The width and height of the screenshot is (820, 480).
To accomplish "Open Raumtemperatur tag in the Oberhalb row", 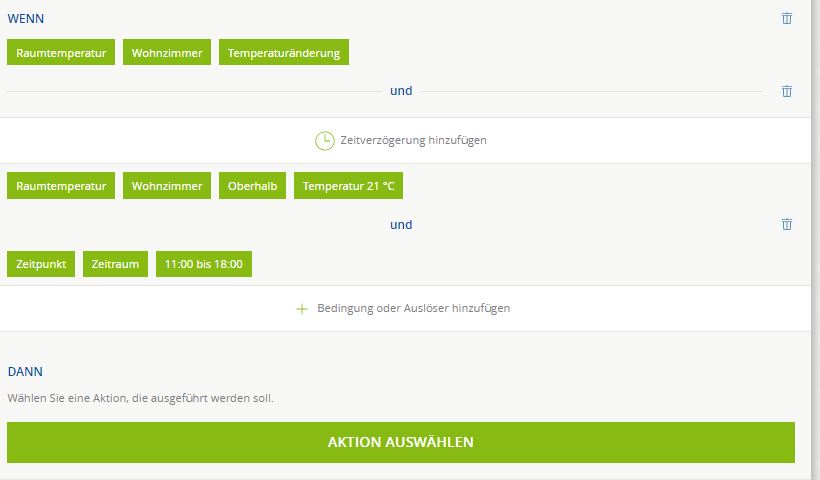I will pyautogui.click(x=61, y=186).
